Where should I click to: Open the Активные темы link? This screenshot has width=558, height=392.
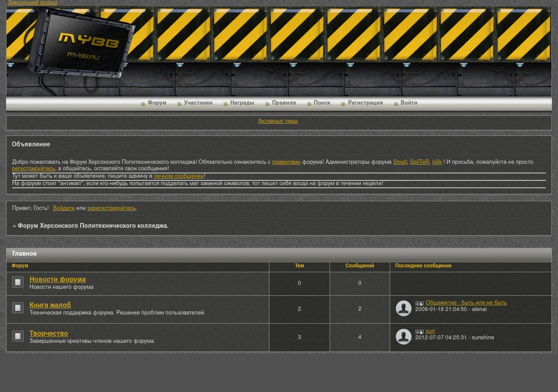(278, 121)
